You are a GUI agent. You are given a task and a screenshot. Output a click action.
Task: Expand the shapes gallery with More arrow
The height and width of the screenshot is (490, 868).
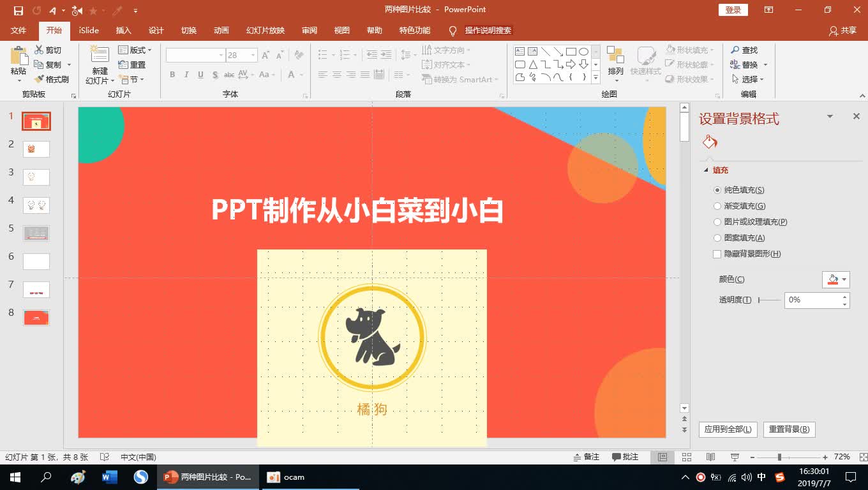point(595,77)
